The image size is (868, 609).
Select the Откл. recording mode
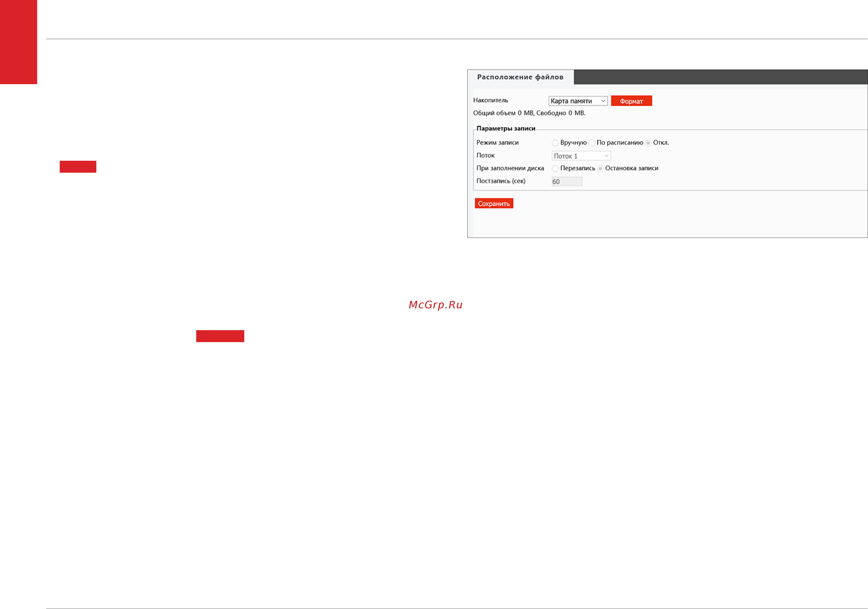click(x=648, y=143)
